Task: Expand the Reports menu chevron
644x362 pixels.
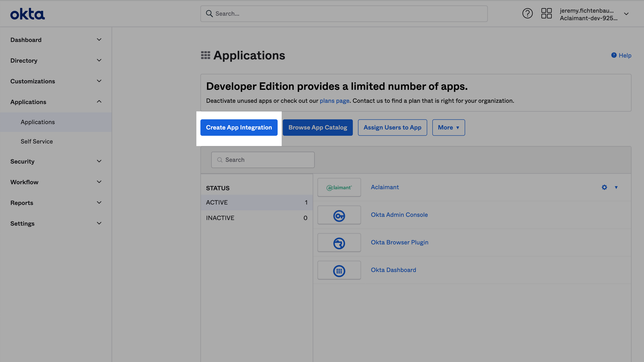Action: pos(99,203)
